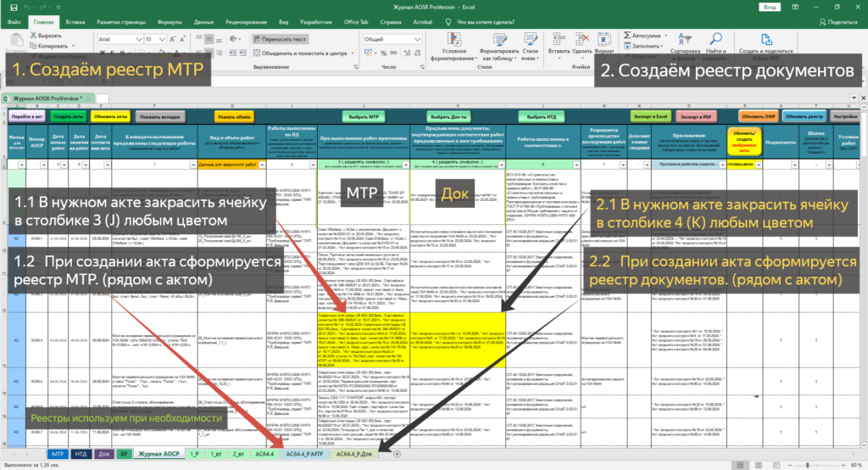
Task: Click the Вход sign-in button
Action: point(770,7)
